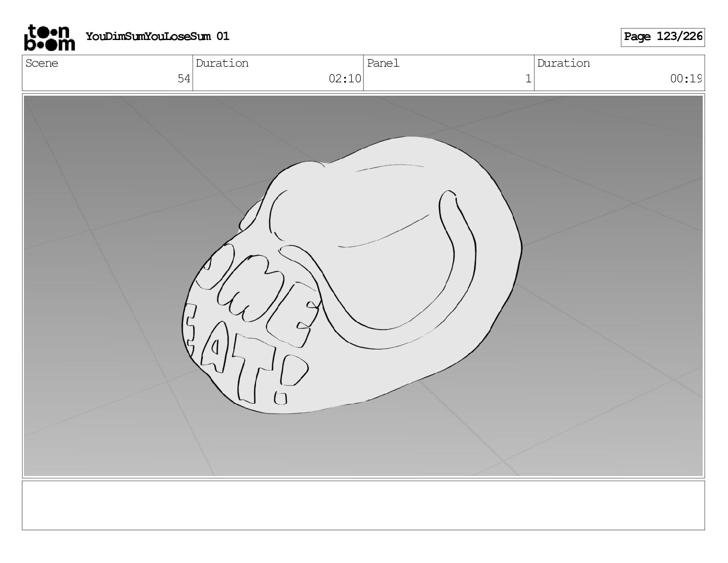Open the skull storyboard panel image
The height and width of the screenshot is (563, 728).
tap(363, 286)
